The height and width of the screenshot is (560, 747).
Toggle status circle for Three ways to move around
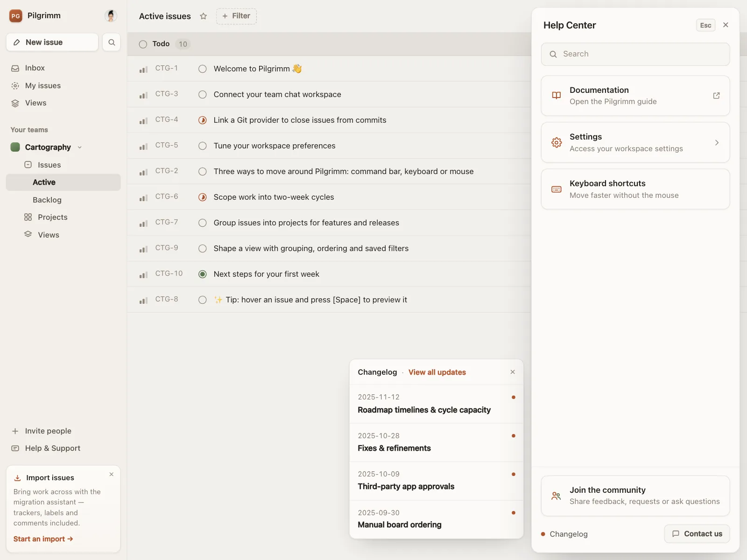point(202,172)
